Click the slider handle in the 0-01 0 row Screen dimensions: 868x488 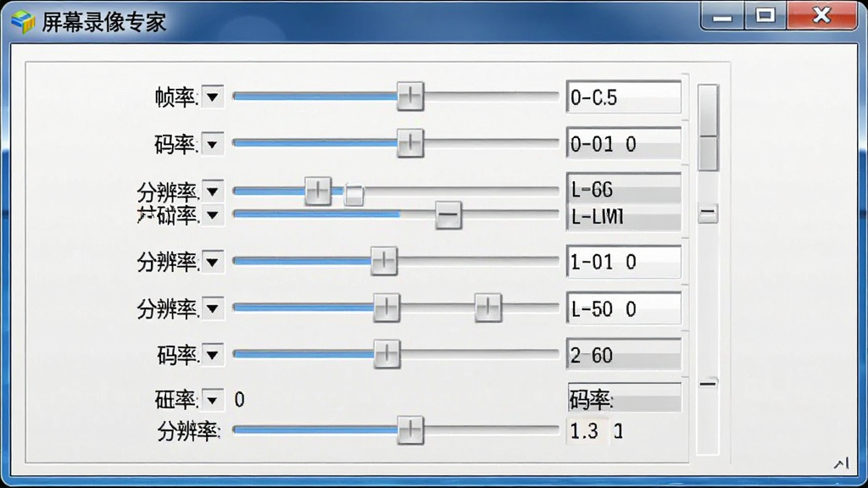pyautogui.click(x=410, y=143)
